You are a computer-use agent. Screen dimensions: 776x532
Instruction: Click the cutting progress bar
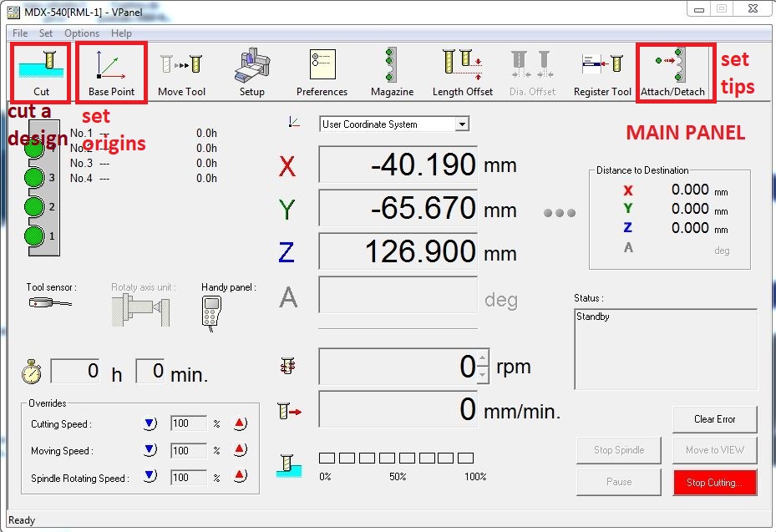click(x=397, y=458)
